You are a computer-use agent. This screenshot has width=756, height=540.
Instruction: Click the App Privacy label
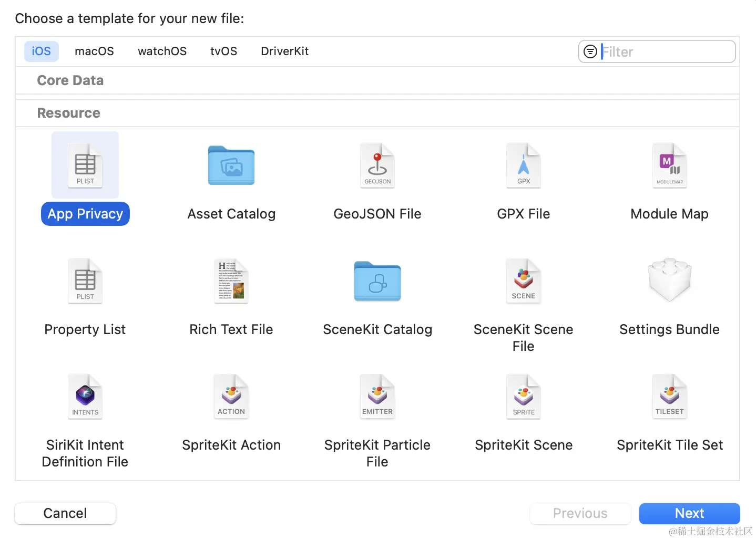[x=85, y=214]
